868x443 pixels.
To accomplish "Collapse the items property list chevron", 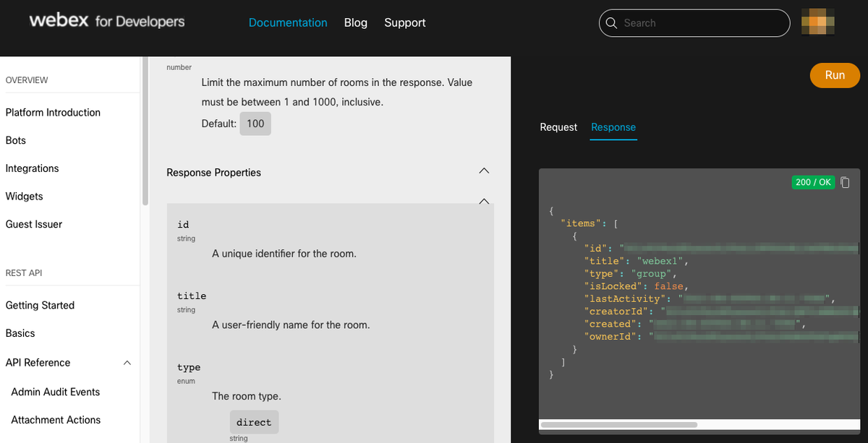I will click(x=485, y=201).
